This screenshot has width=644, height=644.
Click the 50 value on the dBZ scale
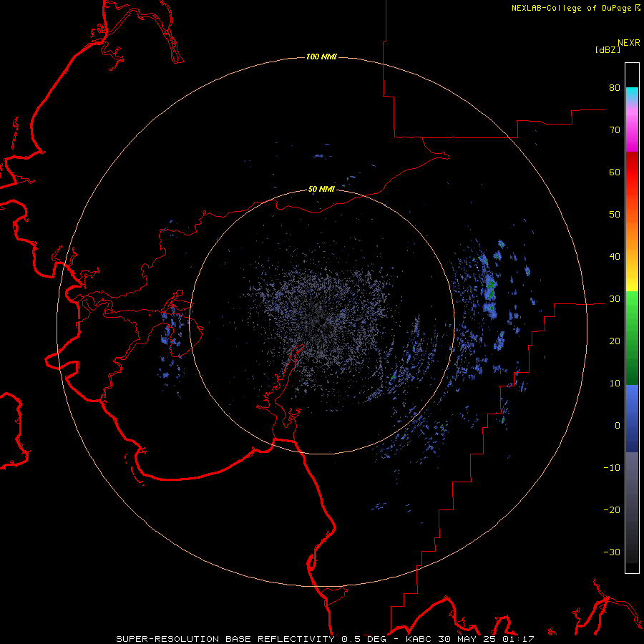pyautogui.click(x=615, y=215)
